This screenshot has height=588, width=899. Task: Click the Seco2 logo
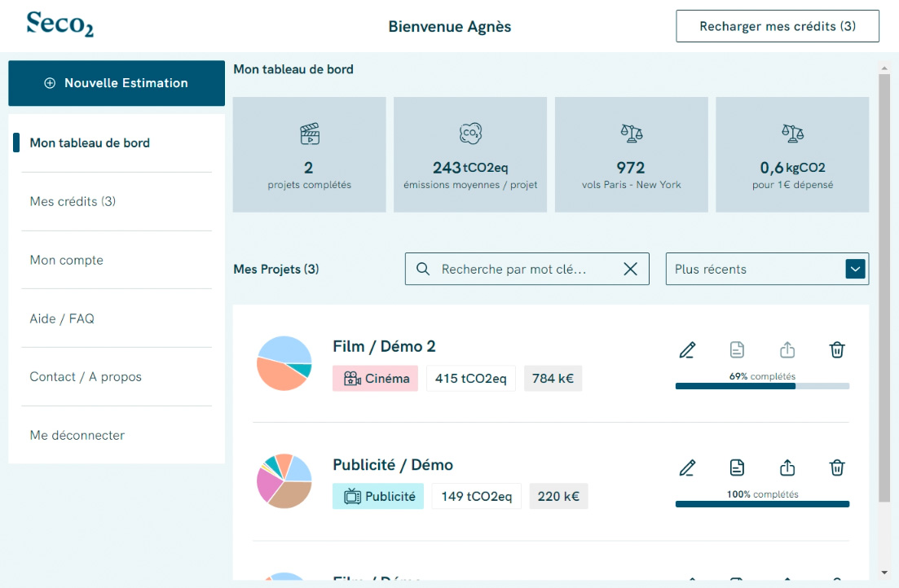click(x=60, y=24)
